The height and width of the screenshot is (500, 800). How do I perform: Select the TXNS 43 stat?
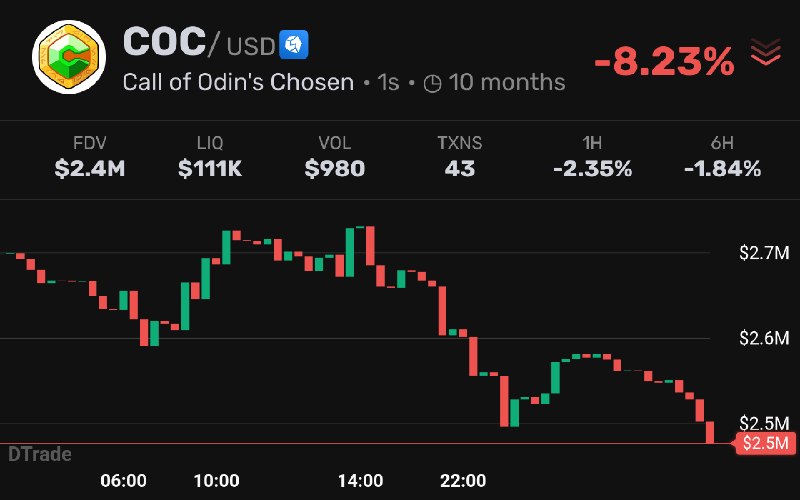pyautogui.click(x=460, y=159)
